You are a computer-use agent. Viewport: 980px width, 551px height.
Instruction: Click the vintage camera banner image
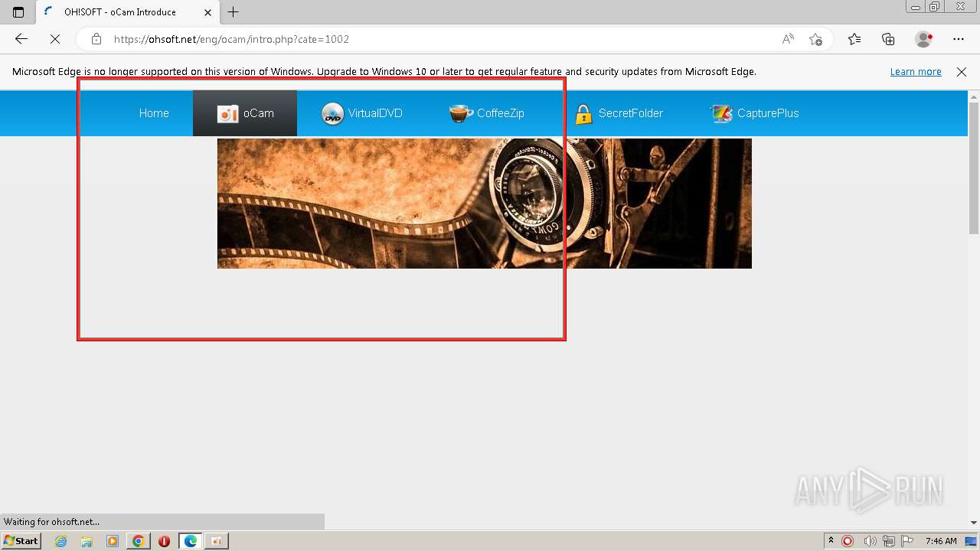click(485, 204)
